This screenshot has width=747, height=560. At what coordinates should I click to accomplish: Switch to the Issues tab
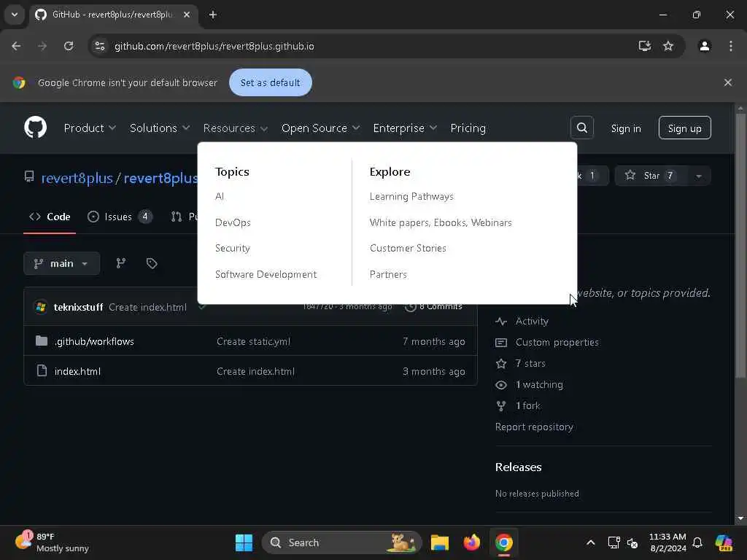click(x=120, y=217)
